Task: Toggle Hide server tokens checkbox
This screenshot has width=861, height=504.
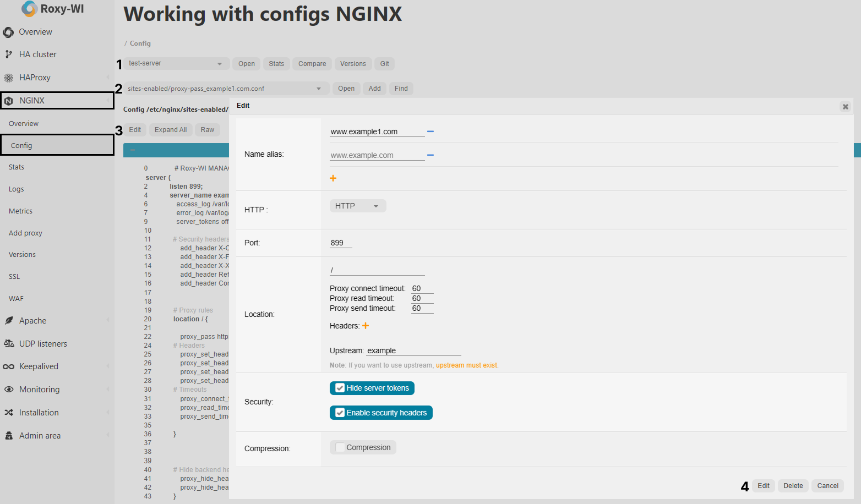Action: 340,388
